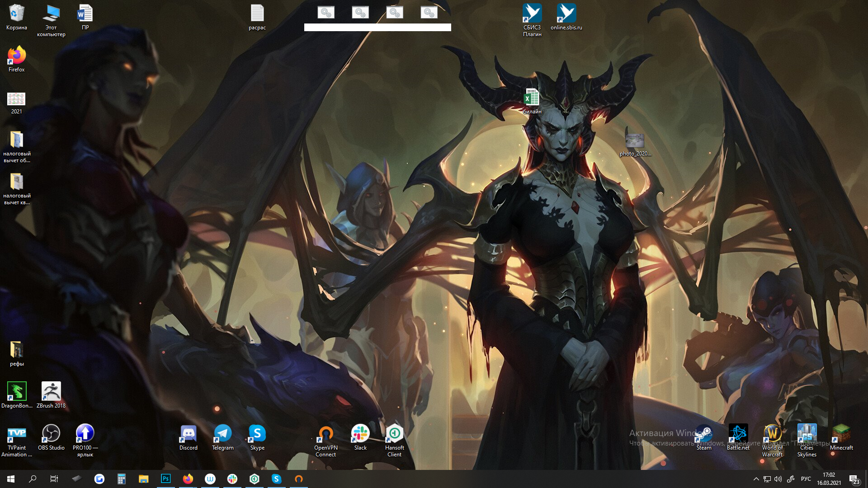The height and width of the screenshot is (488, 868).
Task: Open File Explorer from the taskbar
Action: click(143, 479)
